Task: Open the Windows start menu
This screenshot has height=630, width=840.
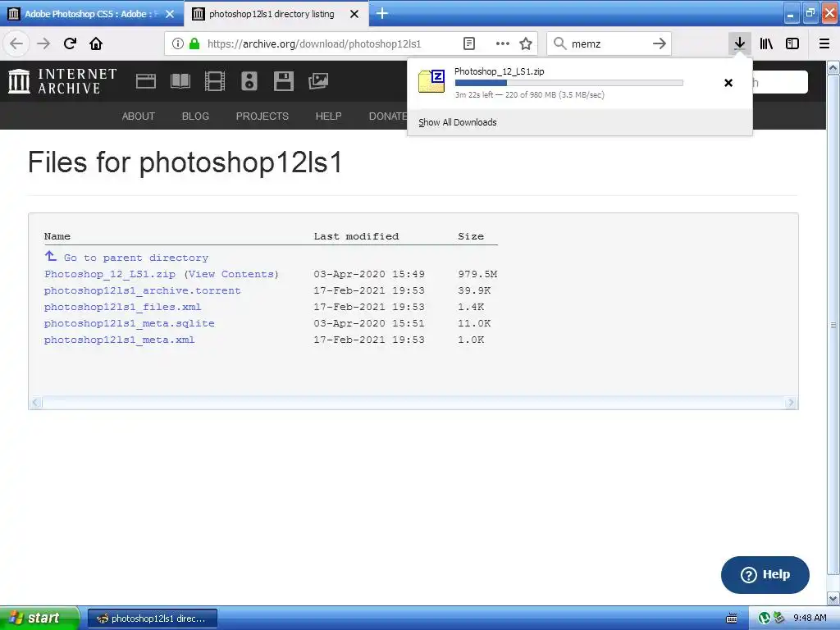Action: pos(39,618)
